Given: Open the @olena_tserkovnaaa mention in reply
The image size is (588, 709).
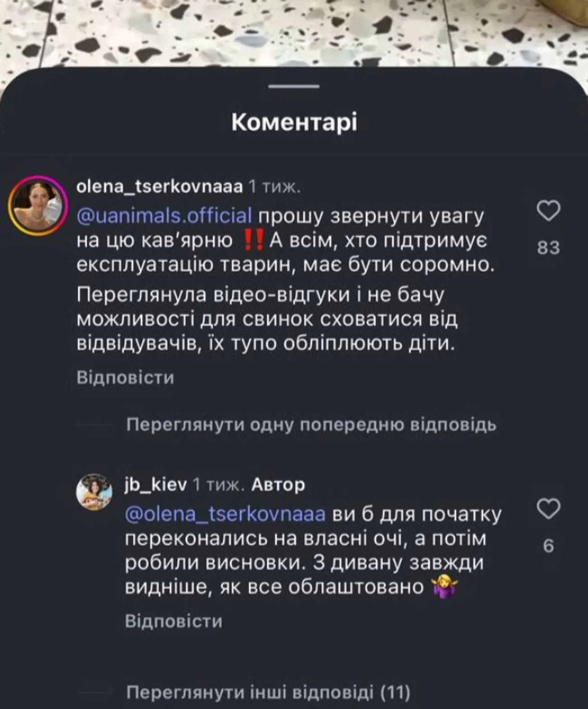Looking at the screenshot, I should click(x=225, y=515).
